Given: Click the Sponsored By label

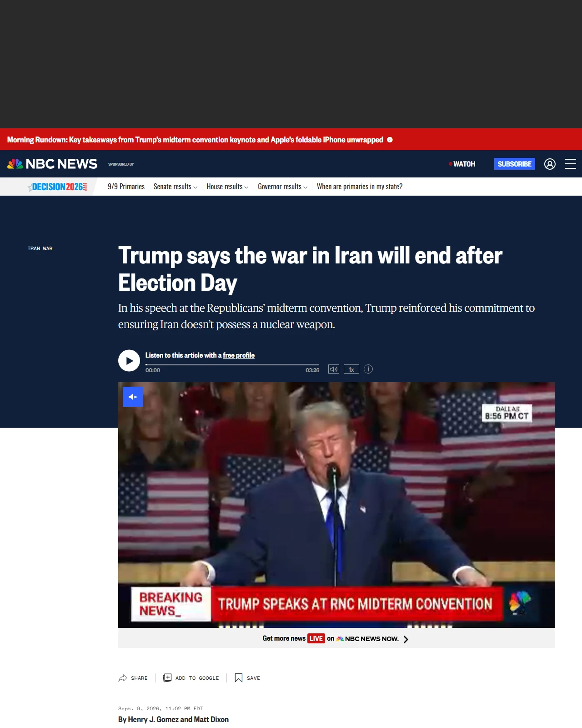Looking at the screenshot, I should (121, 164).
